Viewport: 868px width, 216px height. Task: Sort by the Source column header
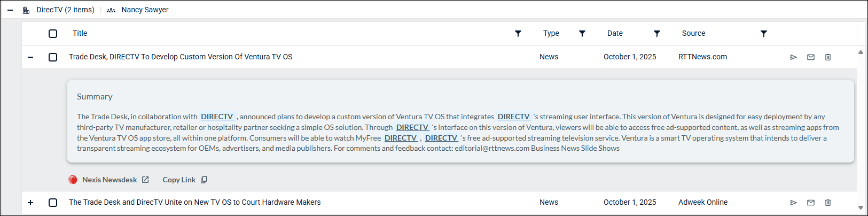[693, 33]
